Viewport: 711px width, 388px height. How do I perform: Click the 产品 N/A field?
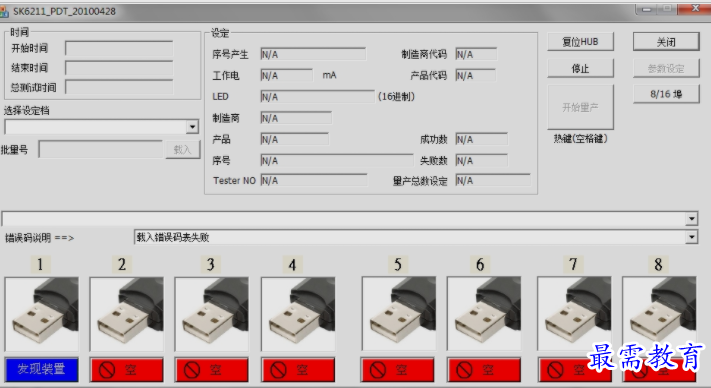click(295, 139)
